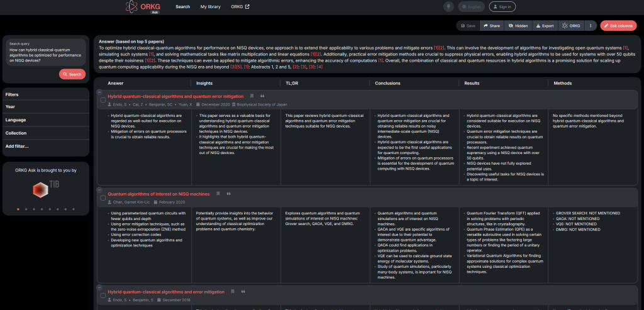Open My library nav item
Screen dimensions: 644x310
coord(210,6)
